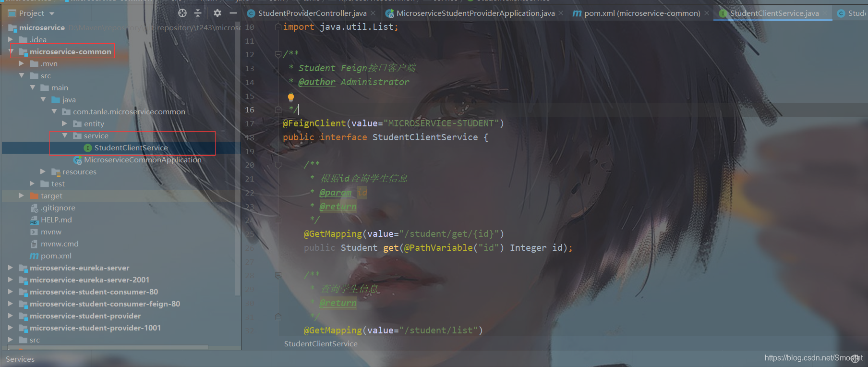Click the StudentClientService interface icon in tree
Viewport: 868px width, 367px height.
88,148
